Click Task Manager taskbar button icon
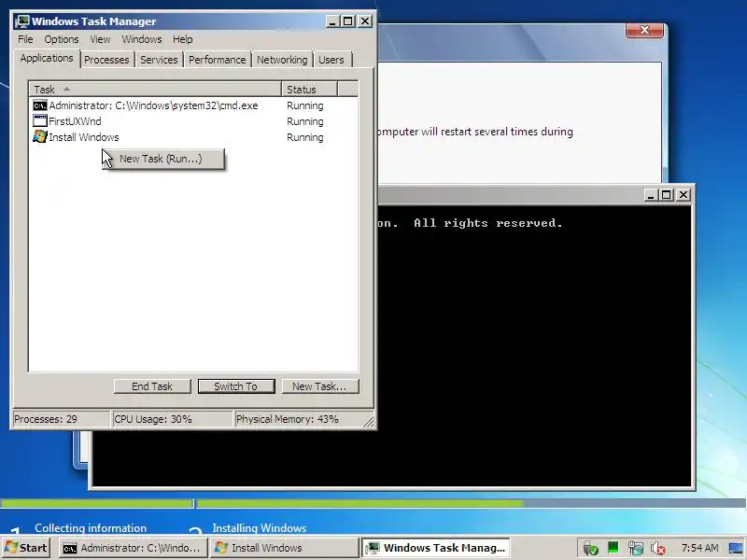 [x=372, y=548]
